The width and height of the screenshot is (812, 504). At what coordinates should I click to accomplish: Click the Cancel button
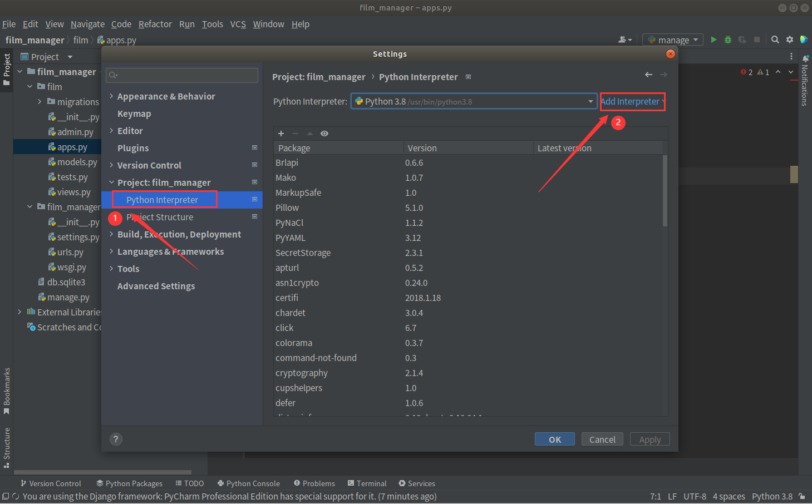(602, 439)
